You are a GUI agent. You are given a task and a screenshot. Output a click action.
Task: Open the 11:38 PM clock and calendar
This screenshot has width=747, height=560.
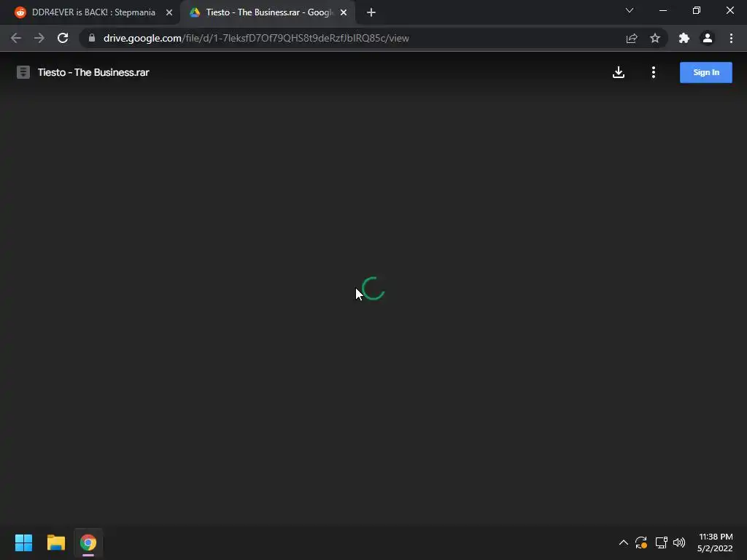tap(715, 542)
